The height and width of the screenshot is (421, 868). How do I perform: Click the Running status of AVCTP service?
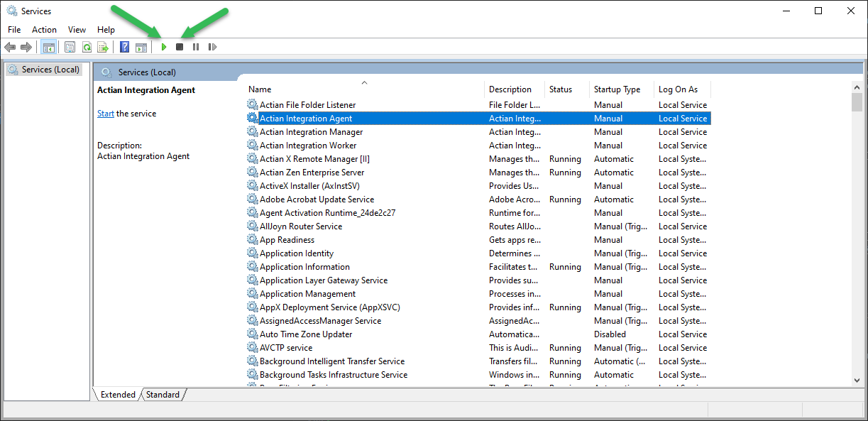click(565, 348)
